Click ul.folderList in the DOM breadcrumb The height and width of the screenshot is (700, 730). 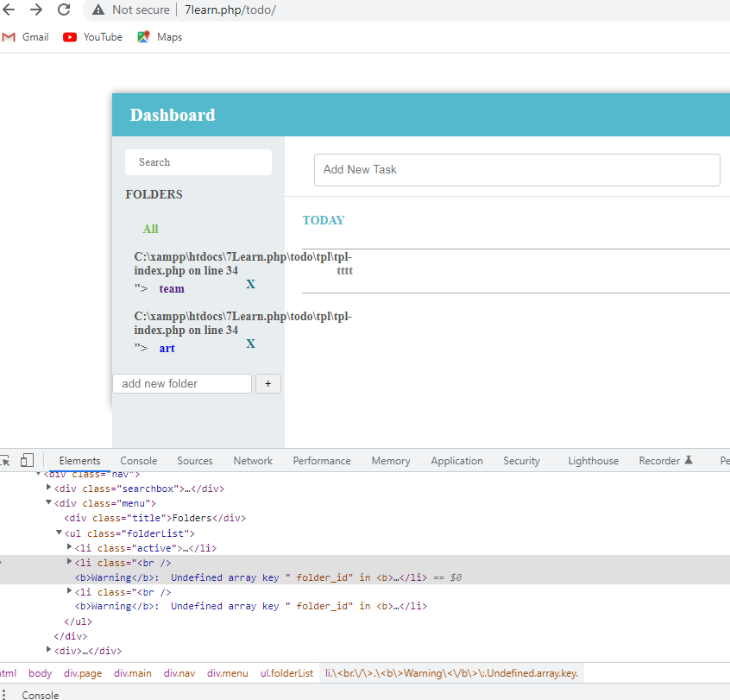tap(286, 673)
